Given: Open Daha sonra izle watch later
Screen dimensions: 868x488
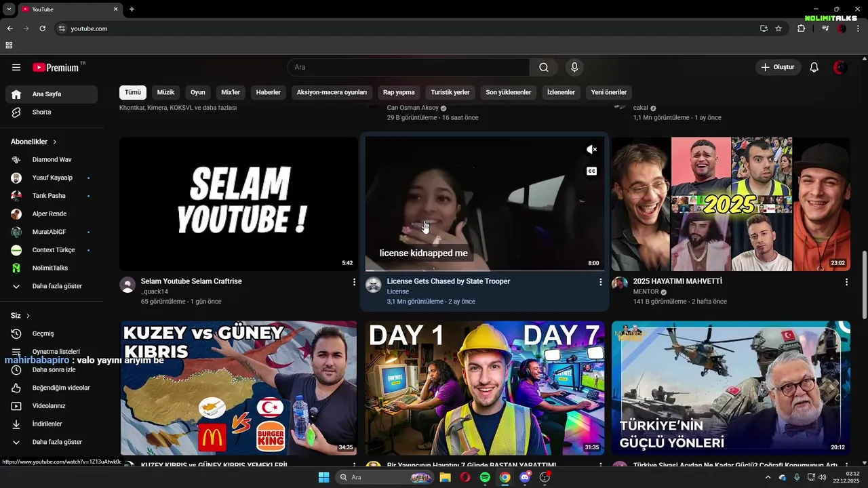Looking at the screenshot, I should [52, 369].
